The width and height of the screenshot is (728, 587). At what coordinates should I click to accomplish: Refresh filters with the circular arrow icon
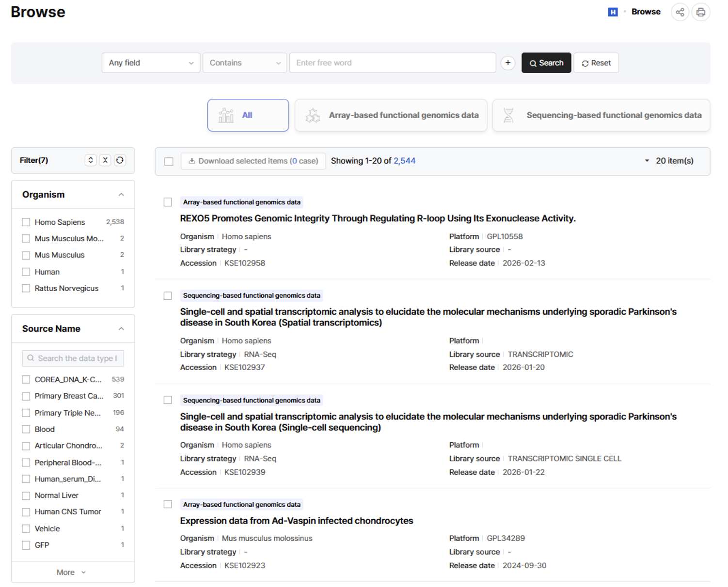pyautogui.click(x=120, y=160)
